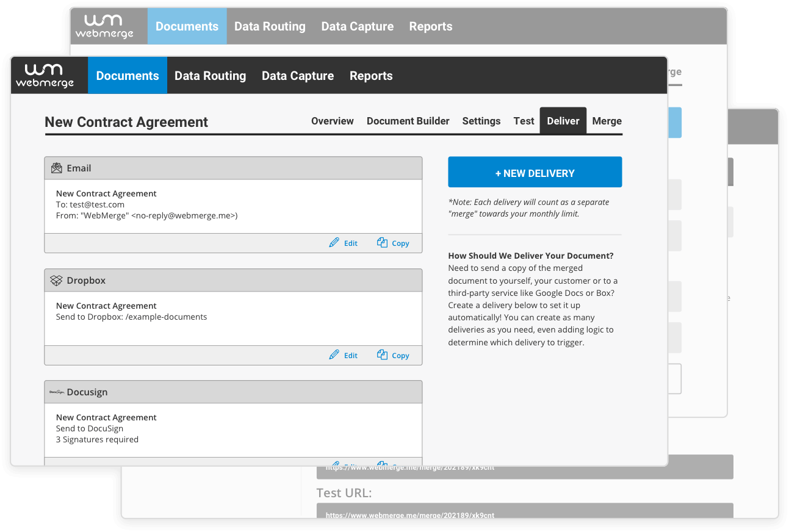Edit the Email delivery
Image resolution: width=789 pixels, height=532 pixels.
point(344,243)
